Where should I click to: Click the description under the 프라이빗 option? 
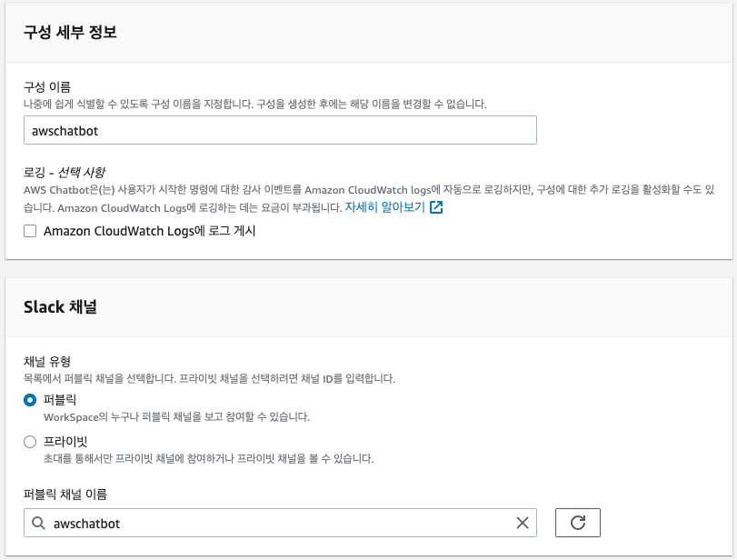coord(208,458)
